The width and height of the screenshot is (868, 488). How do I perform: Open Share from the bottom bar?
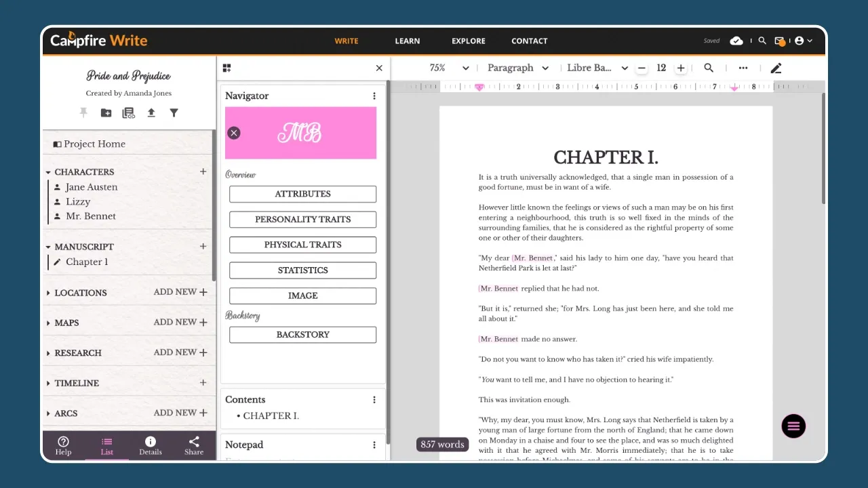[193, 445]
